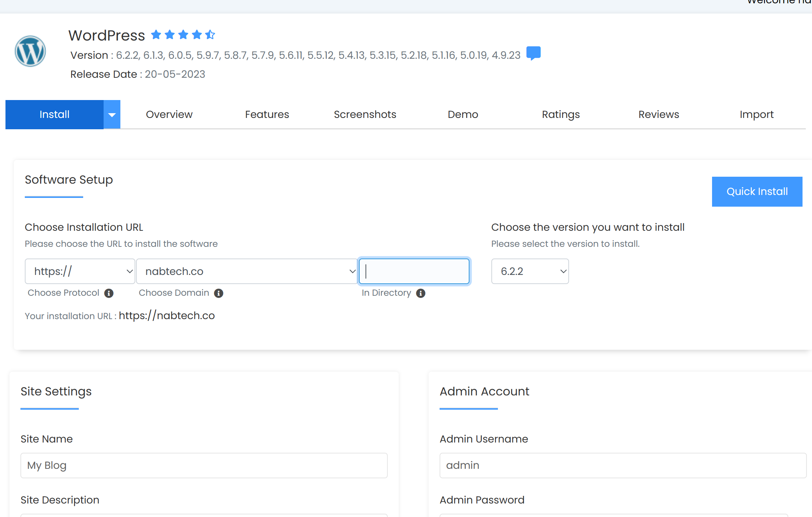The height and width of the screenshot is (517, 812).
Task: Open the nabtech.co domain dropdown
Action: pos(247,271)
